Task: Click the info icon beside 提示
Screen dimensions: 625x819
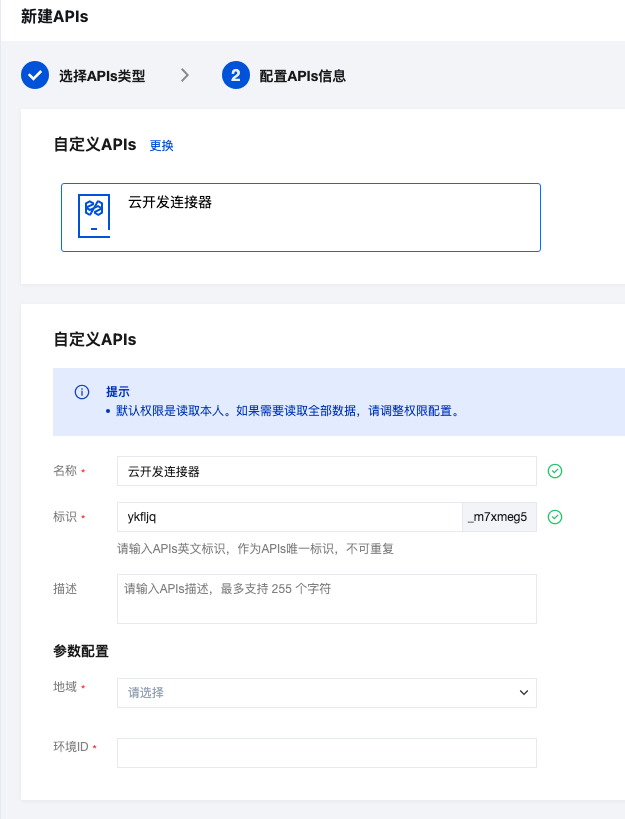Action: tap(82, 392)
